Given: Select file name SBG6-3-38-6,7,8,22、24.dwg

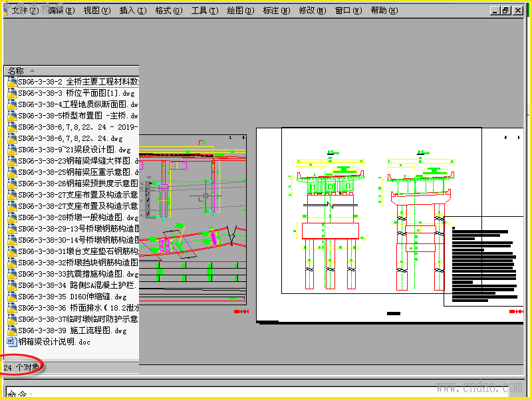Looking at the screenshot, I should click(x=70, y=138).
